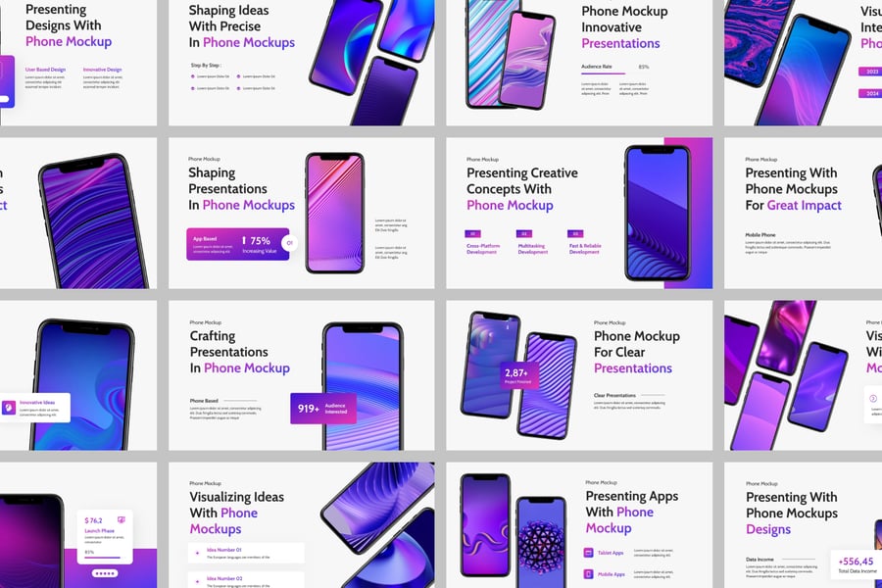Screen dimensions: 882x588
Task: Click the 85% bar on Launch Phase card
Action: coord(102,557)
